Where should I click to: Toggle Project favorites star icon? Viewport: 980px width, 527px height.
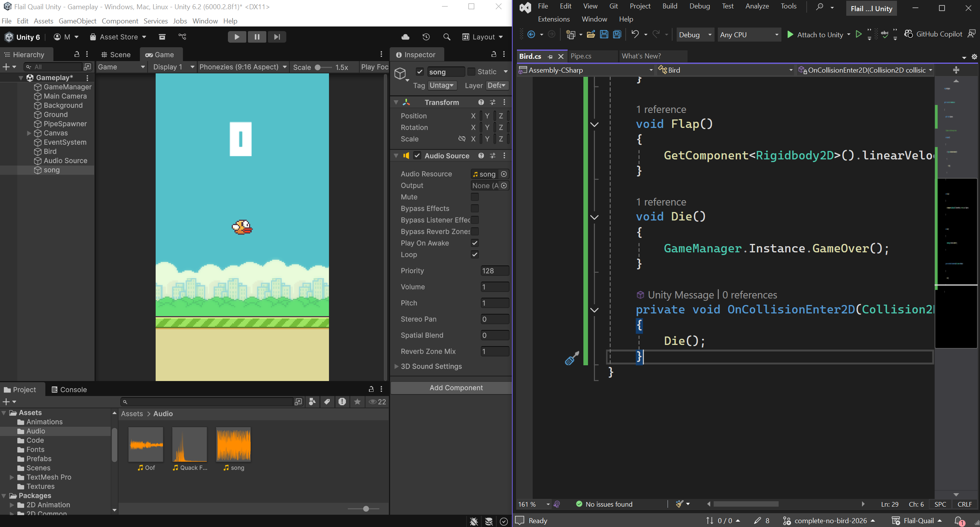357,402
